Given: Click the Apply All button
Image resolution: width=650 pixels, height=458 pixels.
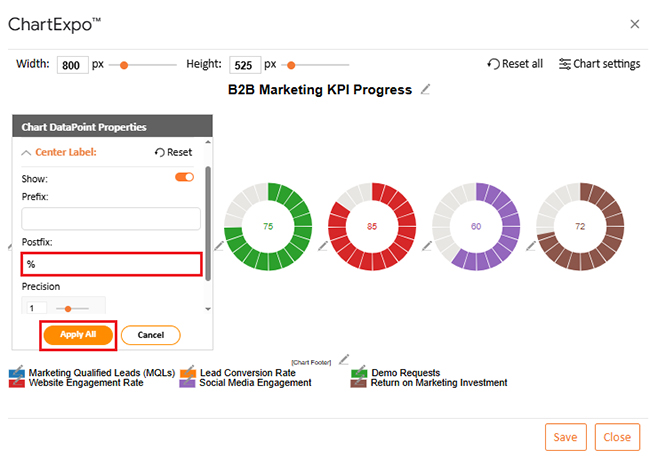Looking at the screenshot, I should [x=78, y=335].
